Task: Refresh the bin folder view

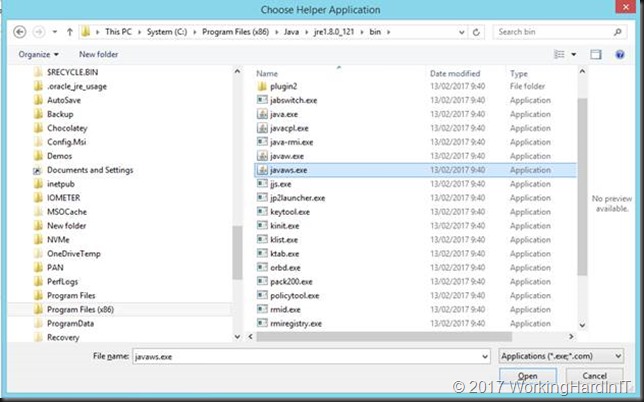Action: pos(476,32)
